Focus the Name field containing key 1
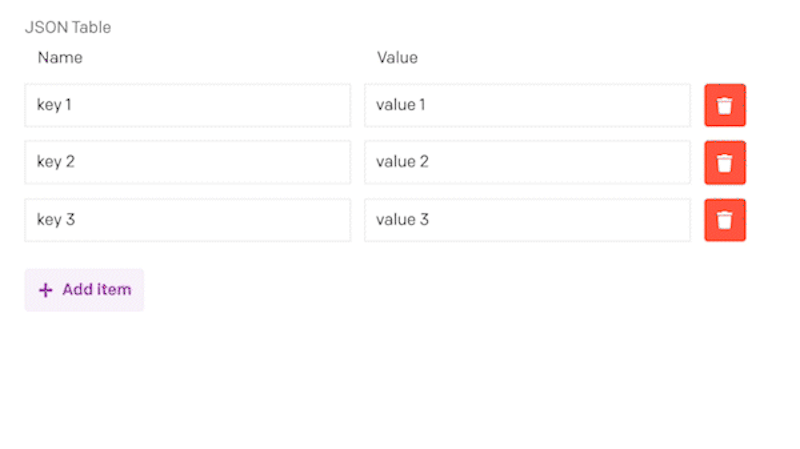Image resolution: width=800 pixels, height=449 pixels. [x=188, y=105]
